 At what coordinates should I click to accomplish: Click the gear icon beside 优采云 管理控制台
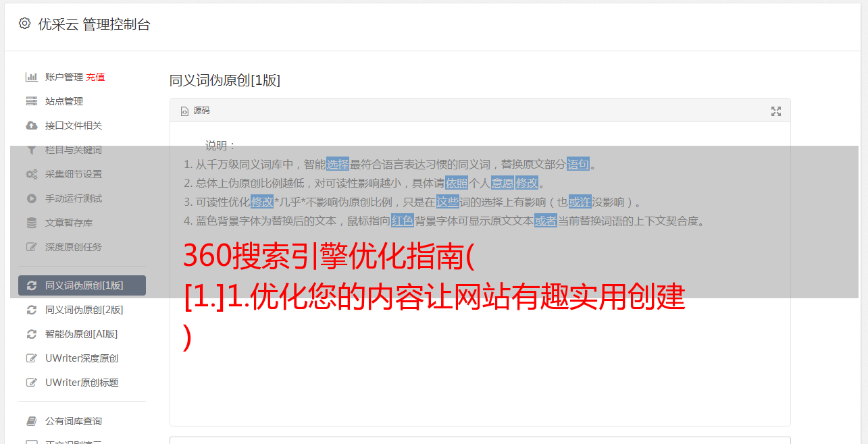point(24,24)
